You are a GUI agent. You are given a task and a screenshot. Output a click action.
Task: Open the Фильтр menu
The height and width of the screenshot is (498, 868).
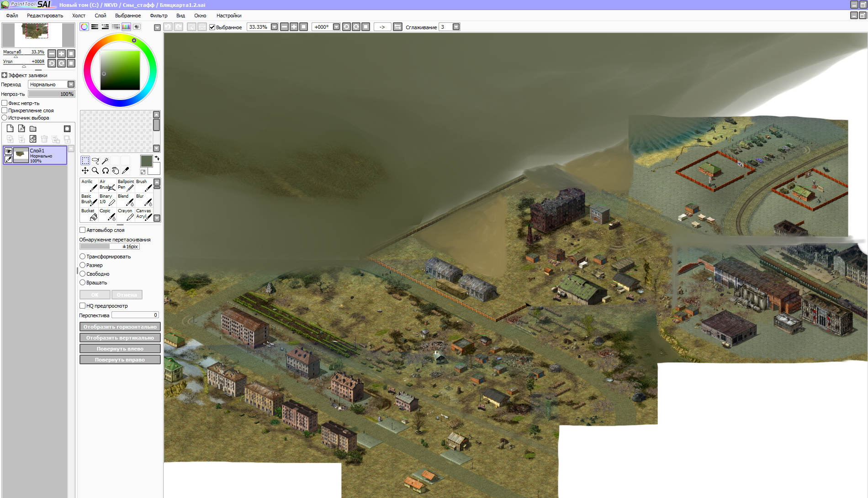tap(159, 16)
